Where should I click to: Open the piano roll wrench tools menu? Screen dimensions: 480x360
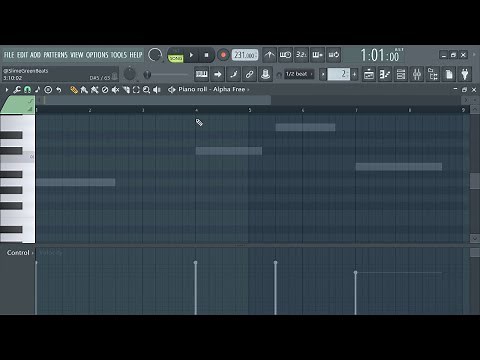pos(17,90)
